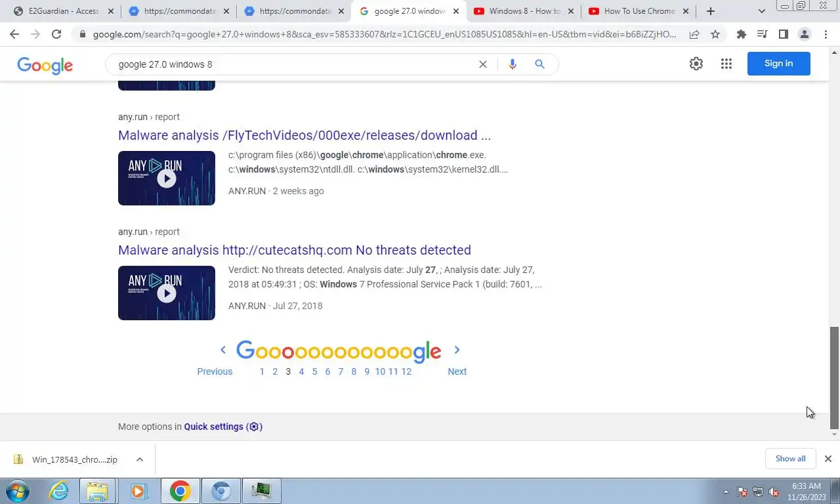Close the E2Guardian - Access tab
The image size is (840, 504).
tap(110, 11)
